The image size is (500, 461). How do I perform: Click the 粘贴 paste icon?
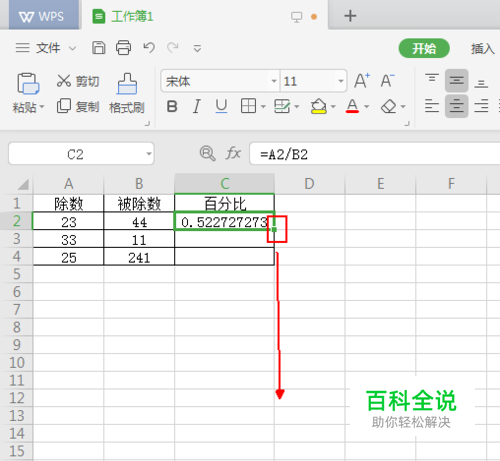pos(28,83)
